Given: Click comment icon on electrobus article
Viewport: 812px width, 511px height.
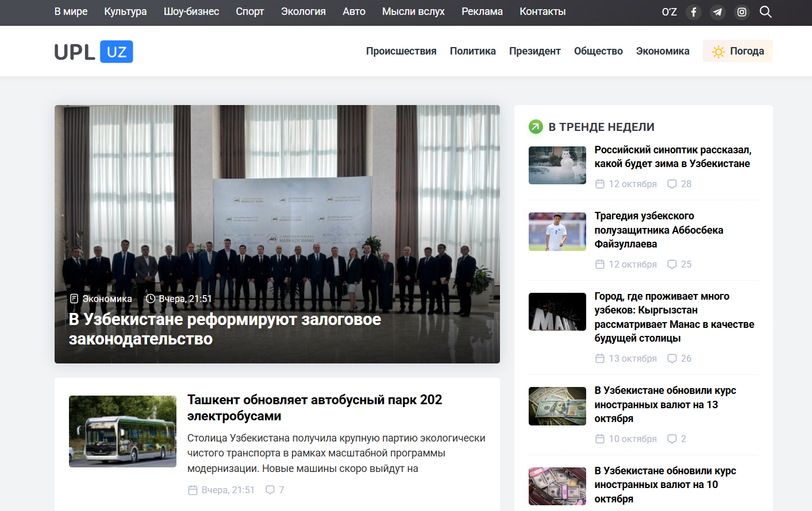Looking at the screenshot, I should pyautogui.click(x=270, y=490).
